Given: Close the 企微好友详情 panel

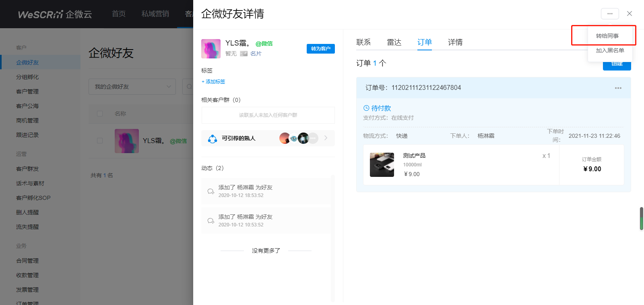Looking at the screenshot, I should (x=630, y=14).
